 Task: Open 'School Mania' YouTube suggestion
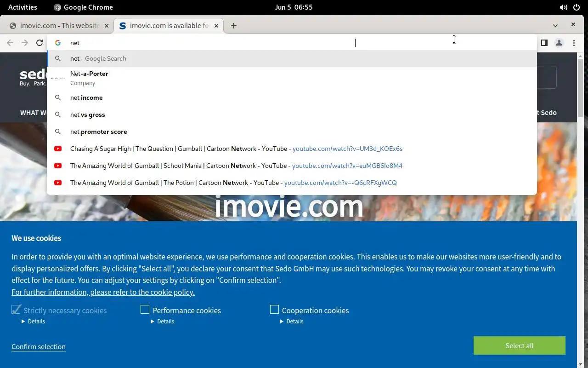292,166
